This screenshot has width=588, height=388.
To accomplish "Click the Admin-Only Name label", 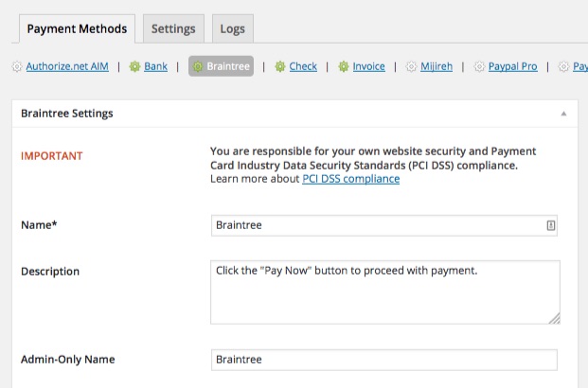I will 68,359.
